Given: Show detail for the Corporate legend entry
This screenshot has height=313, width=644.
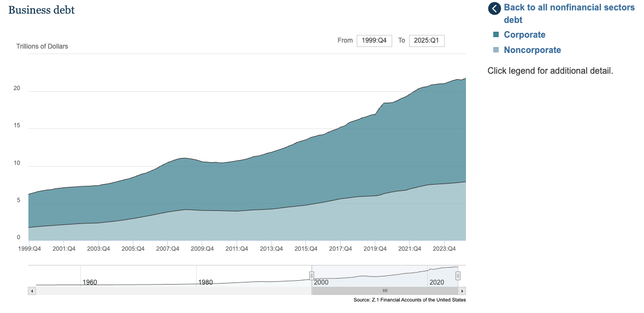Looking at the screenshot, I should (524, 35).
